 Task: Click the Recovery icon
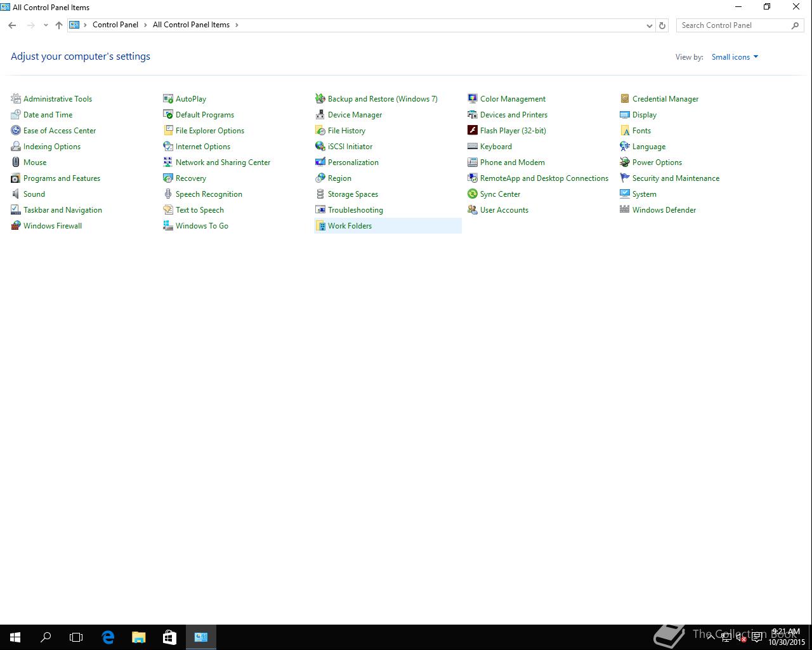coord(168,178)
